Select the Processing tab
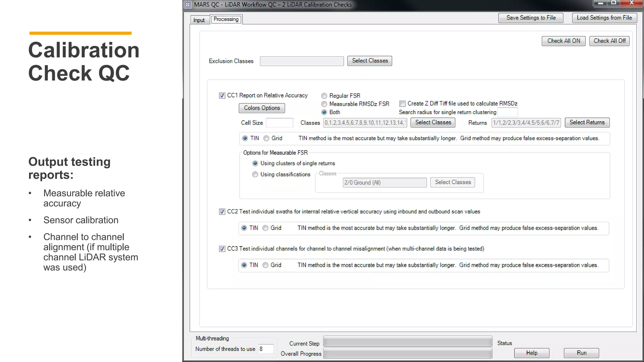This screenshot has height=362, width=644. click(x=226, y=19)
